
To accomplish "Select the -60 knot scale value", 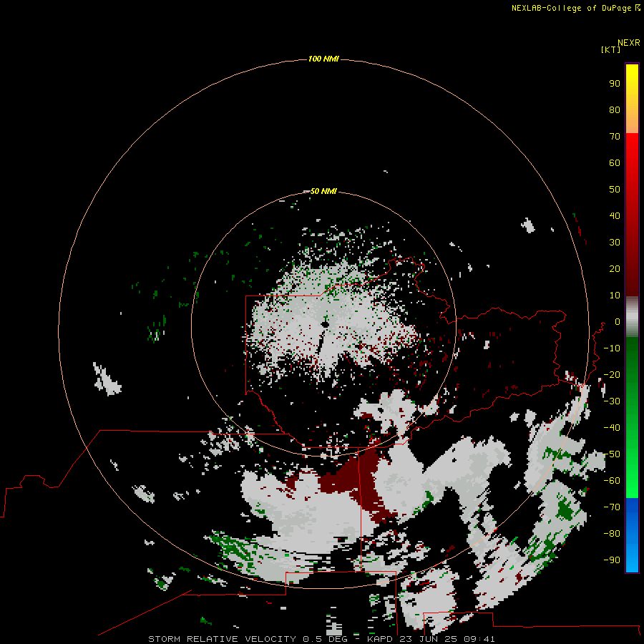I will [x=612, y=481].
